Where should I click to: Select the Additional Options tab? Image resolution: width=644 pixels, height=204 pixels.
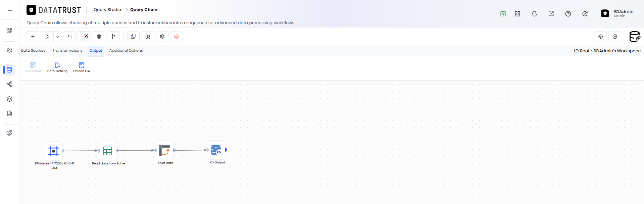[126, 50]
